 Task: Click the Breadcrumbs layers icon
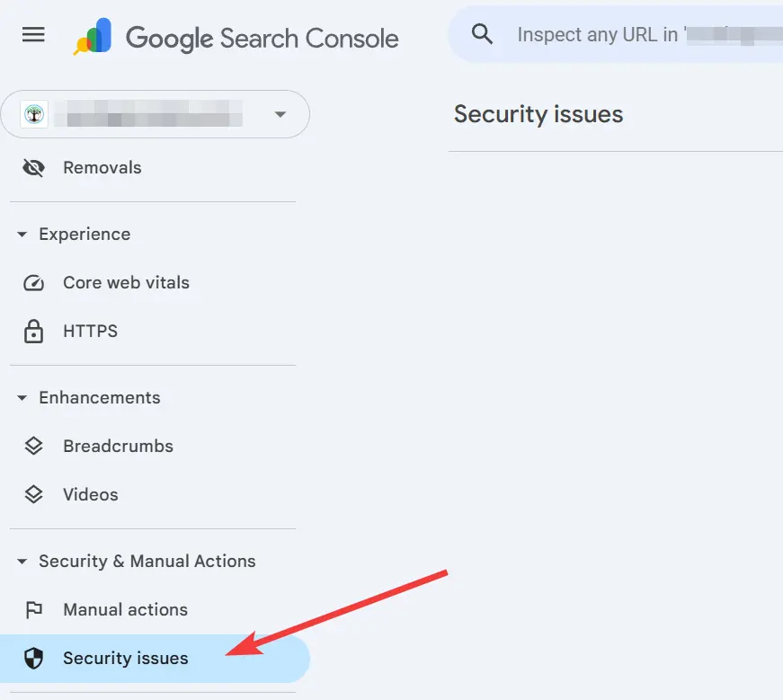(33, 446)
